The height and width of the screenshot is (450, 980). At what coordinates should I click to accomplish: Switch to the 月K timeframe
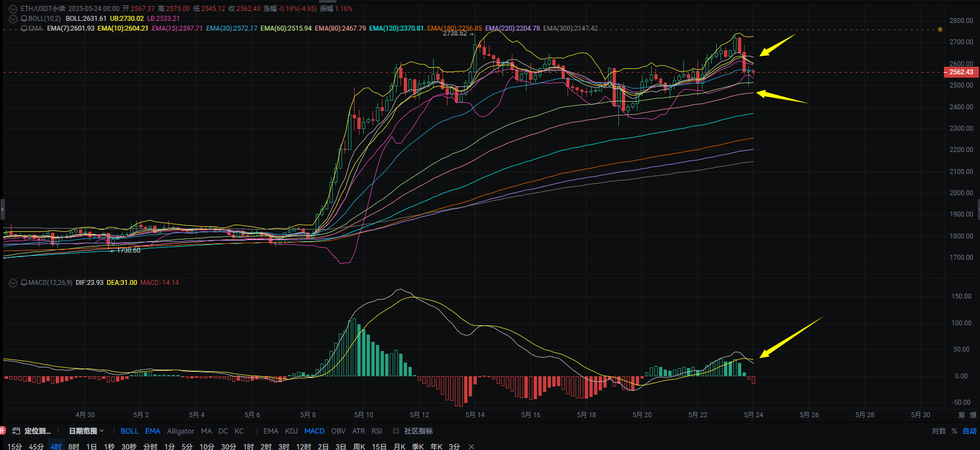click(x=400, y=447)
